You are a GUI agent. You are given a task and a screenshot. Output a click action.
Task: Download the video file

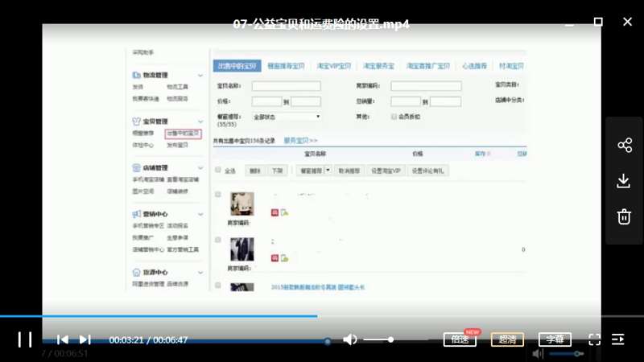(624, 181)
